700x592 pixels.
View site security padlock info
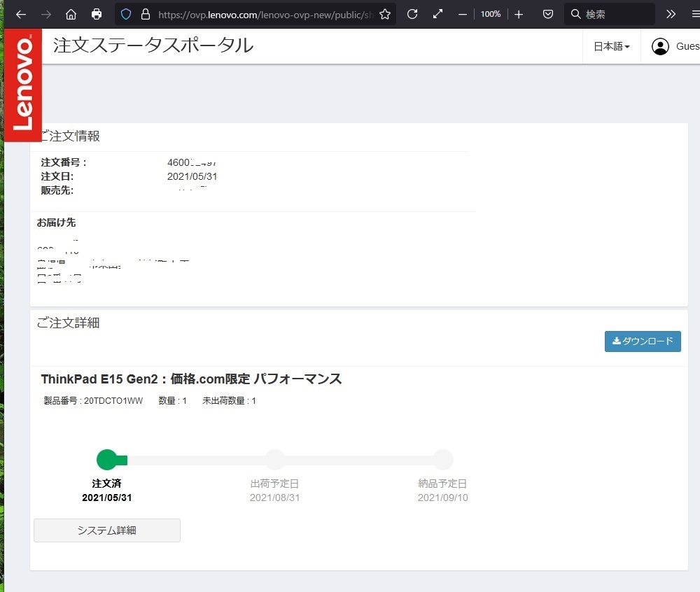point(146,14)
